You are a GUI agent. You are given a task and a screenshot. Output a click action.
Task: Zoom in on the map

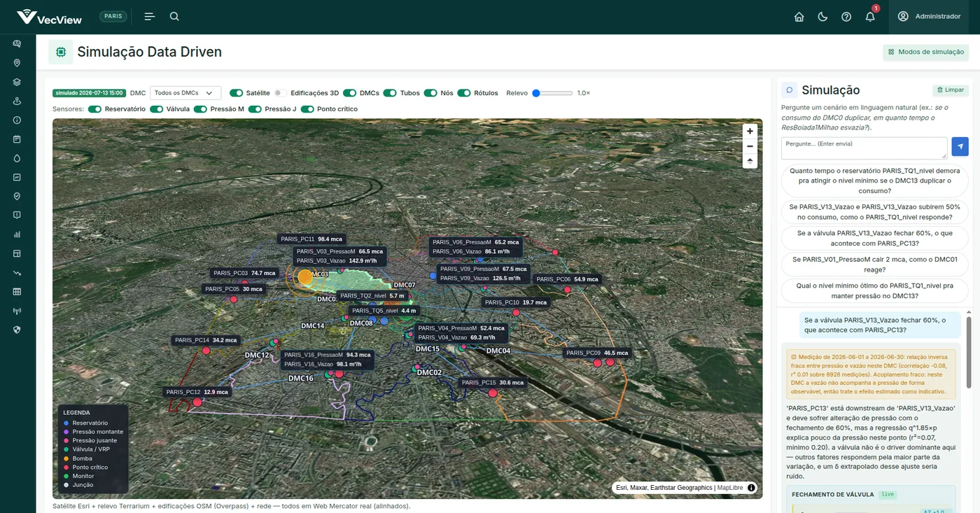(x=750, y=131)
